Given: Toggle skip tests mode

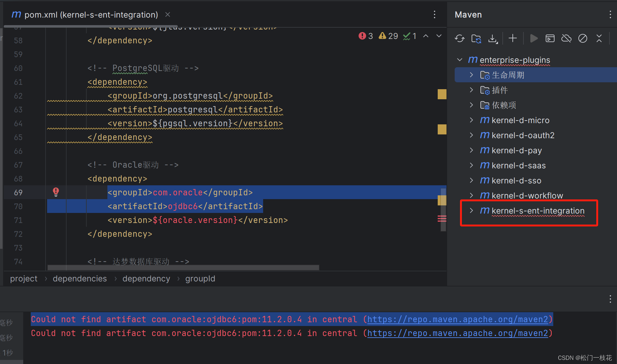Looking at the screenshot, I should tap(583, 38).
